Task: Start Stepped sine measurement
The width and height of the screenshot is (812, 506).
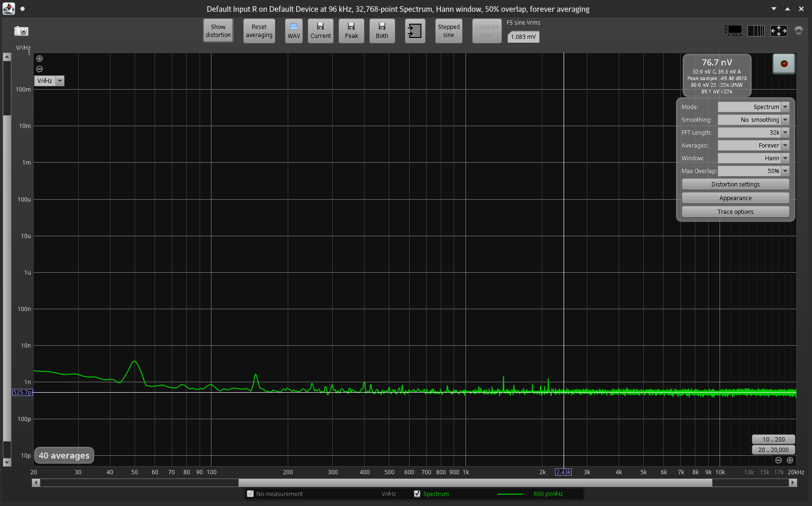Action: (449, 31)
